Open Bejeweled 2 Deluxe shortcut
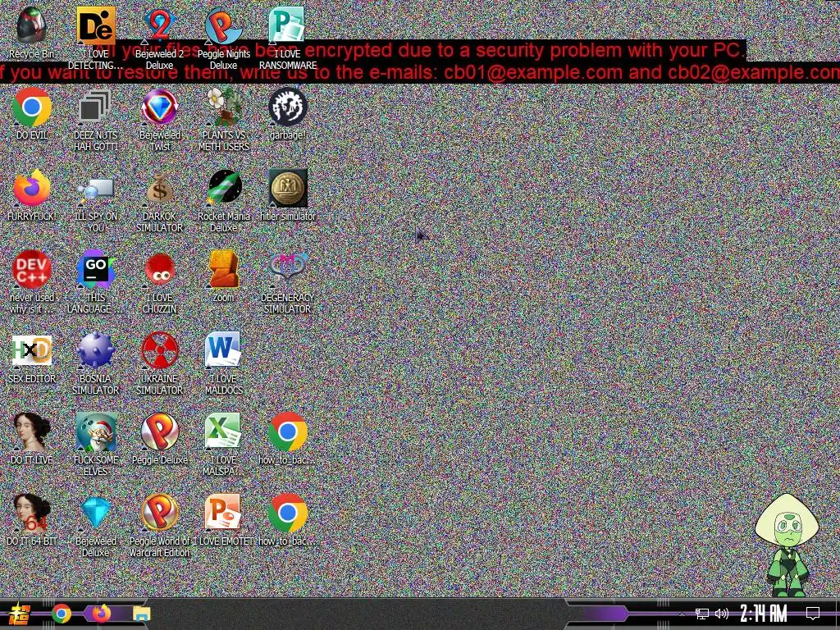Image resolution: width=840 pixels, height=630 pixels. [160, 25]
